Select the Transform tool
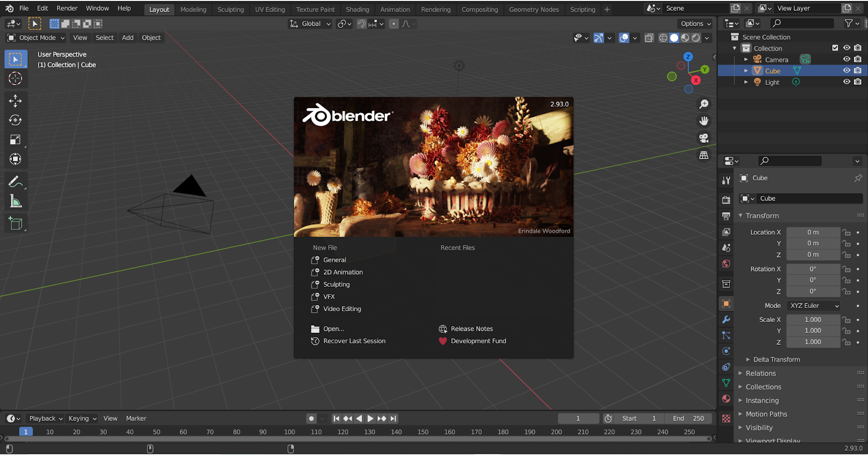 click(16, 159)
